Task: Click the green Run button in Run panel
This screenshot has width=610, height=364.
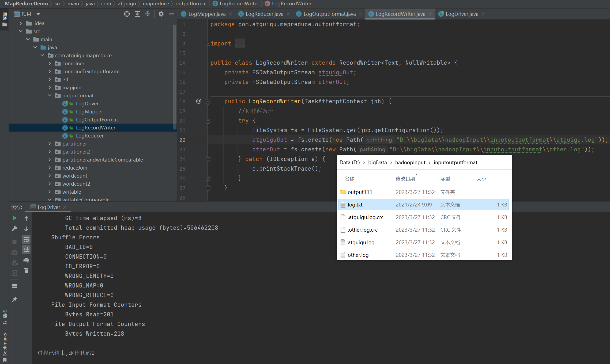Action: [x=14, y=218]
